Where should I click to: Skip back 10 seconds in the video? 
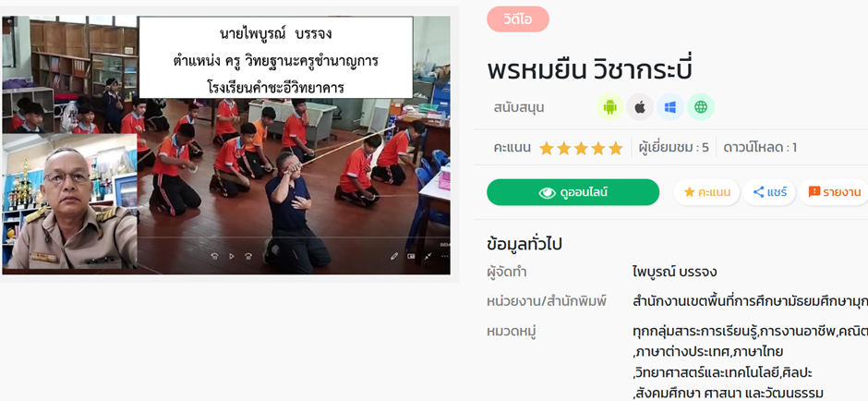(x=215, y=256)
